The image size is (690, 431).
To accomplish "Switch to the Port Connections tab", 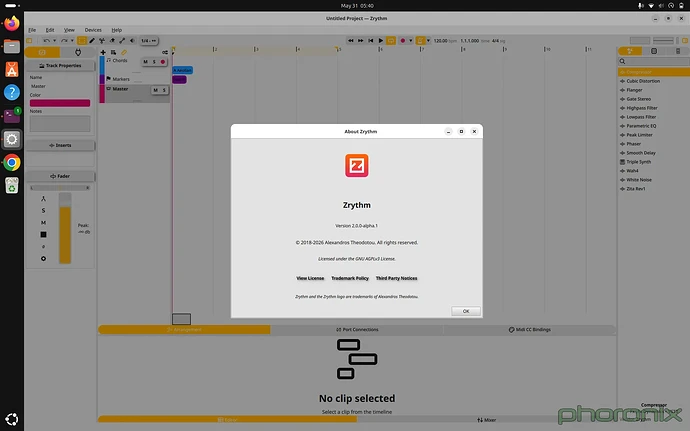I will [357, 330].
